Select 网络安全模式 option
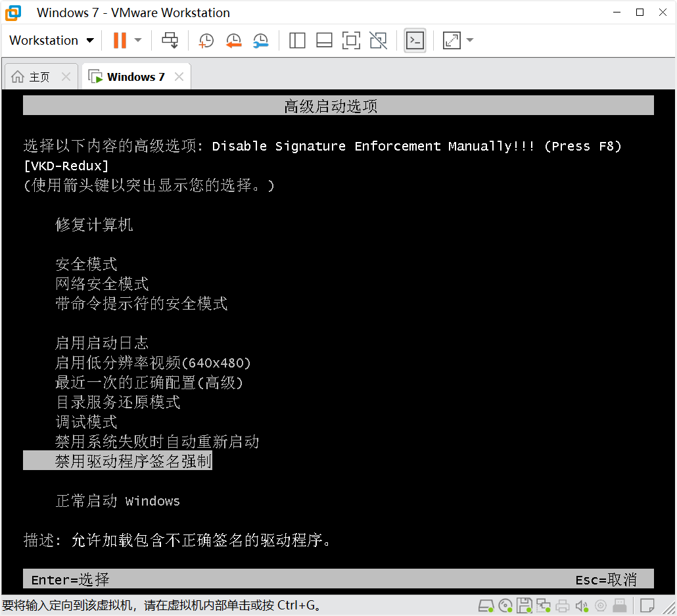This screenshot has width=677, height=616. pyautogui.click(x=102, y=284)
